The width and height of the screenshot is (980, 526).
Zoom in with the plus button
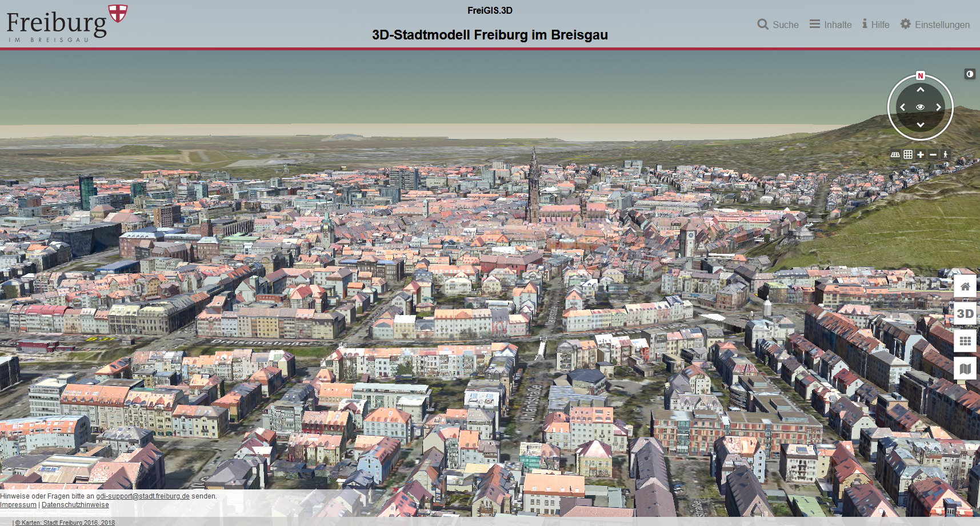pyautogui.click(x=921, y=155)
